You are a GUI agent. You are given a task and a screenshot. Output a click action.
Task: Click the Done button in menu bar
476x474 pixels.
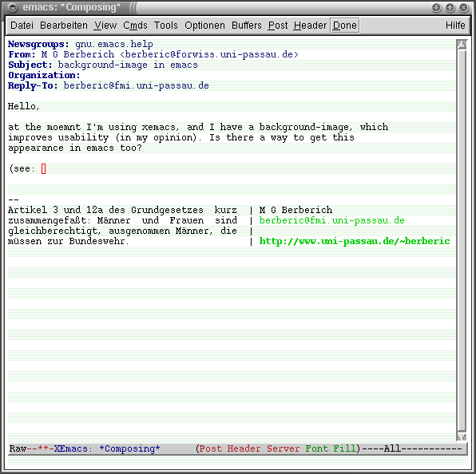click(344, 26)
